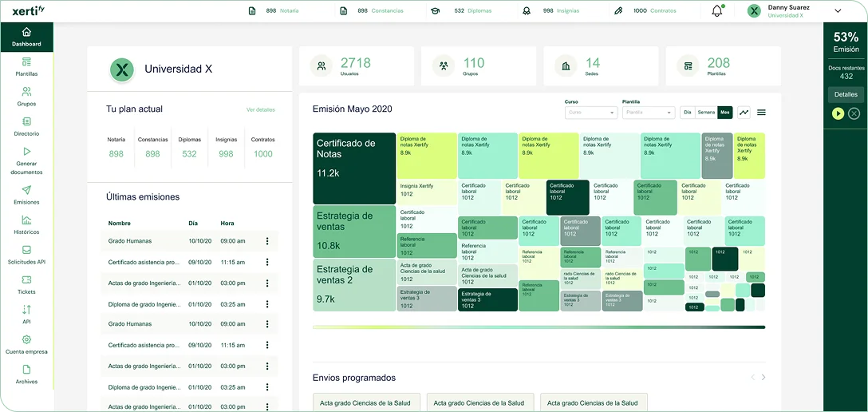Click Estrategia de ventas 10.8k tile
This screenshot has height=412, width=868.
coord(354,232)
